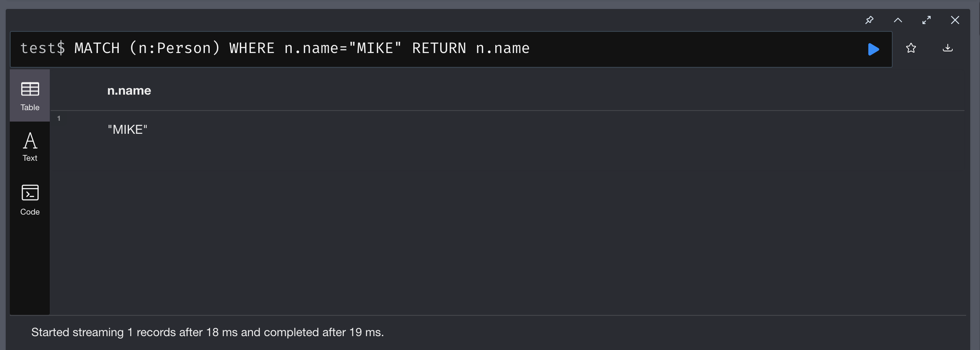Viewport: 980px width, 350px height.
Task: Pin the result frame
Action: pyautogui.click(x=869, y=20)
